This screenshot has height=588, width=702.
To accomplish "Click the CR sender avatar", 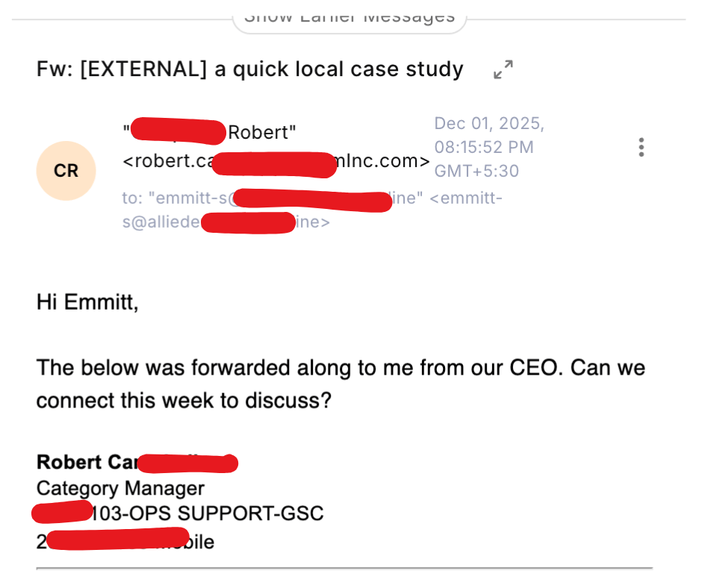I will click(66, 171).
